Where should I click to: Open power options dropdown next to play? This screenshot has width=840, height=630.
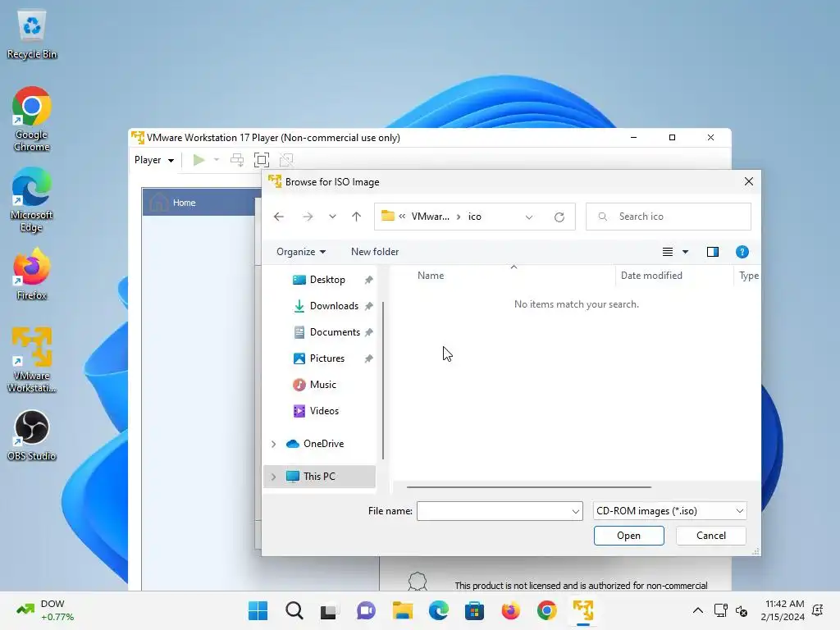[x=217, y=160]
